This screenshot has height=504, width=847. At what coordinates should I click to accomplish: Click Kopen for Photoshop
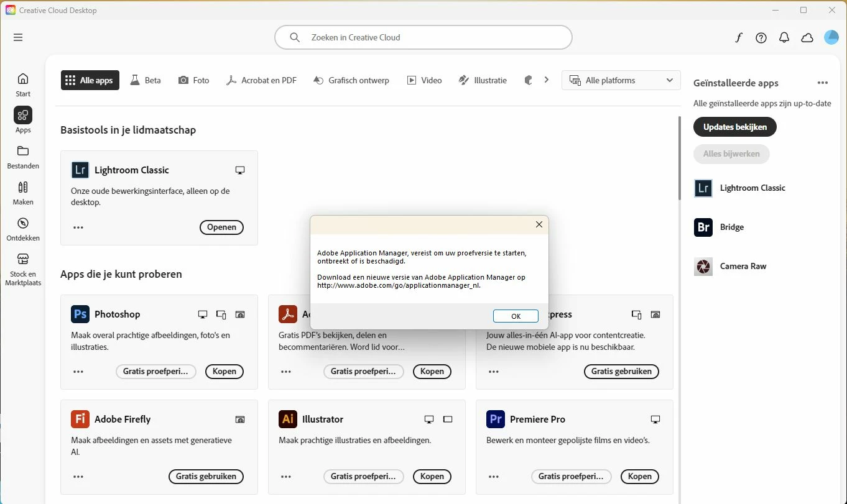[x=224, y=372]
